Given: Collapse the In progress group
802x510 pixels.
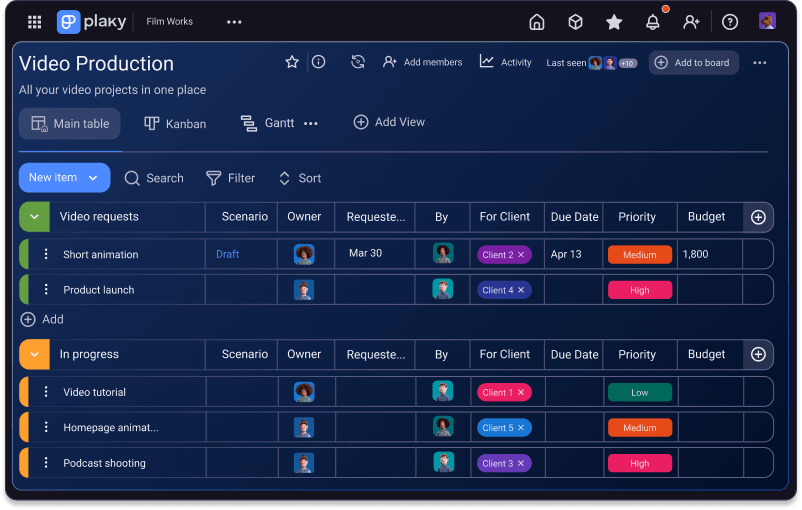Looking at the screenshot, I should tap(34, 355).
